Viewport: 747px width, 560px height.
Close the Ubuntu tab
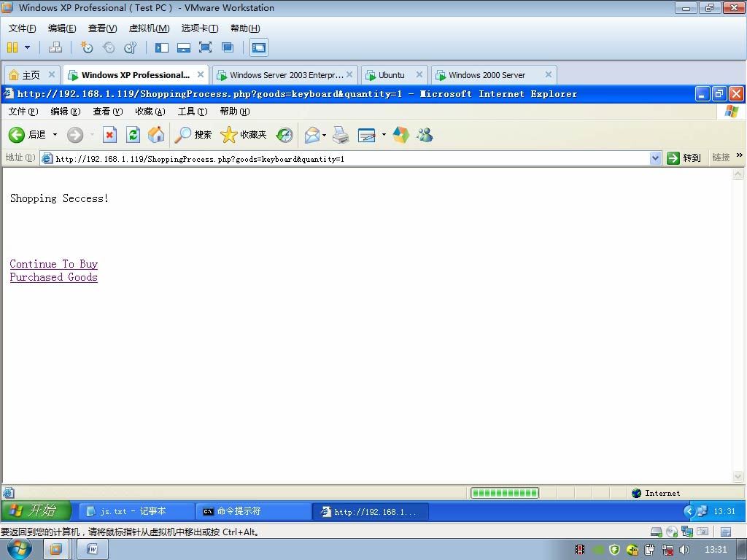419,74
